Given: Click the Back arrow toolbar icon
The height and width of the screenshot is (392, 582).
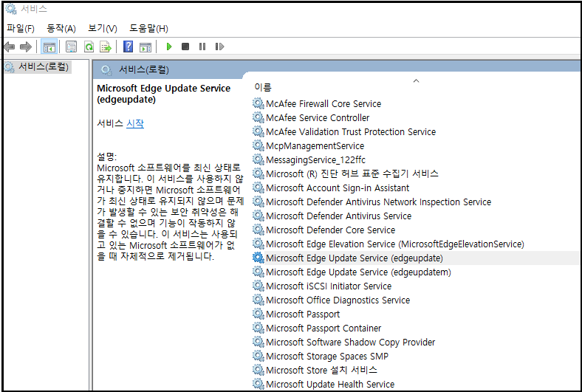Looking at the screenshot, I should (x=9, y=47).
